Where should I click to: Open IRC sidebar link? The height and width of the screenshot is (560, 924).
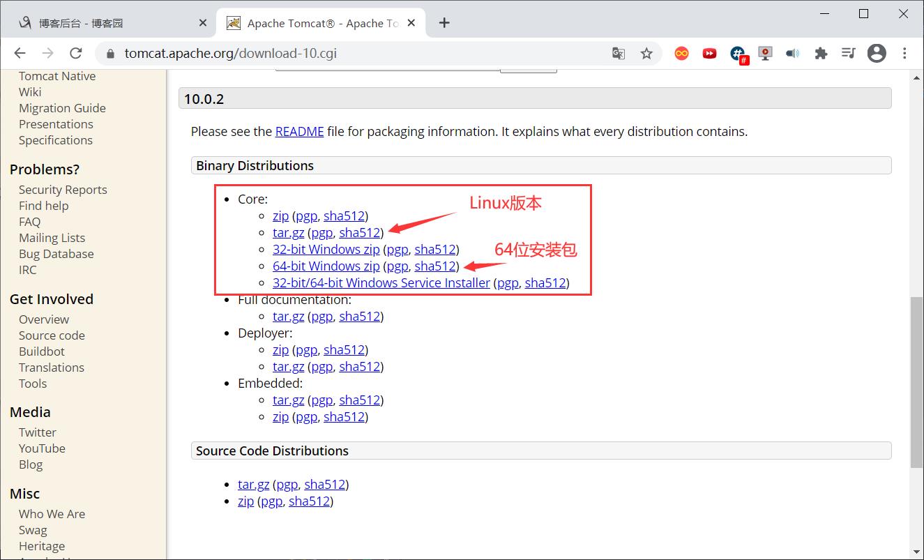[28, 270]
